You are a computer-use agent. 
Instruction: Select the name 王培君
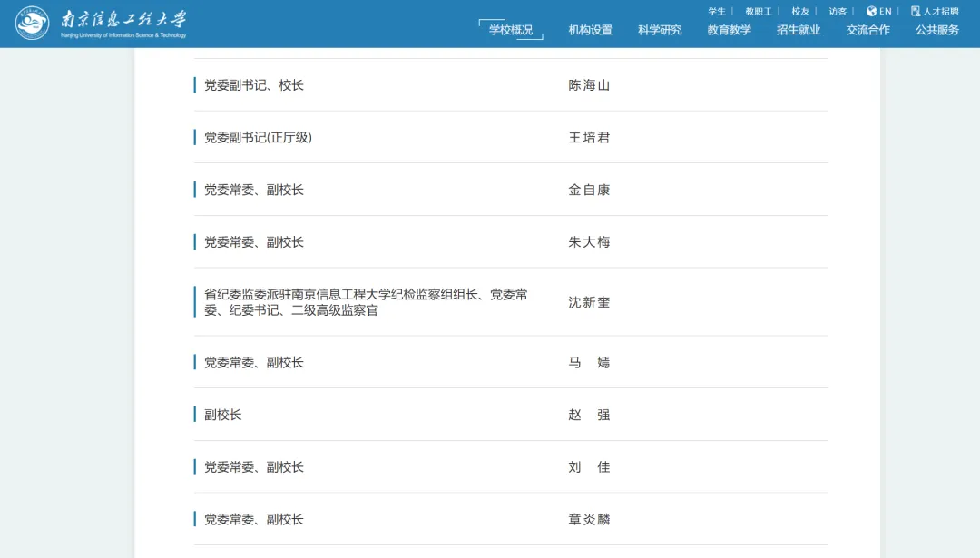[x=589, y=138]
